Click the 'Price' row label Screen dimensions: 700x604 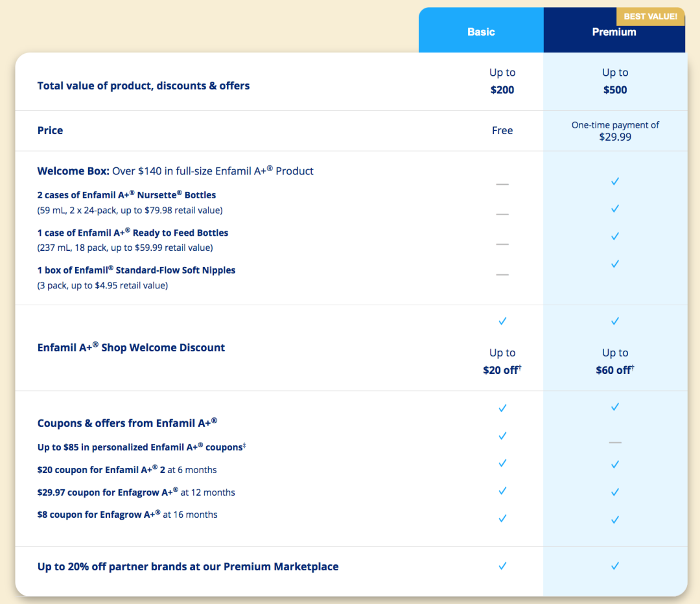pyautogui.click(x=50, y=130)
